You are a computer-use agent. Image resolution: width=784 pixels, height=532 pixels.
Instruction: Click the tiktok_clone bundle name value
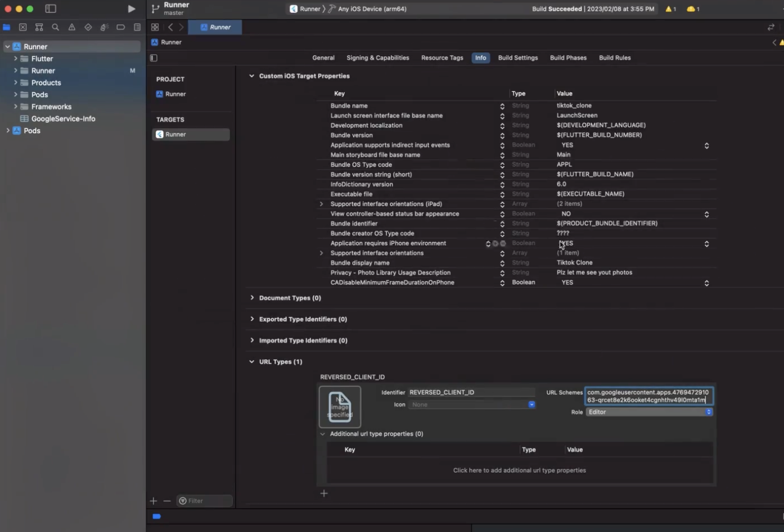574,106
